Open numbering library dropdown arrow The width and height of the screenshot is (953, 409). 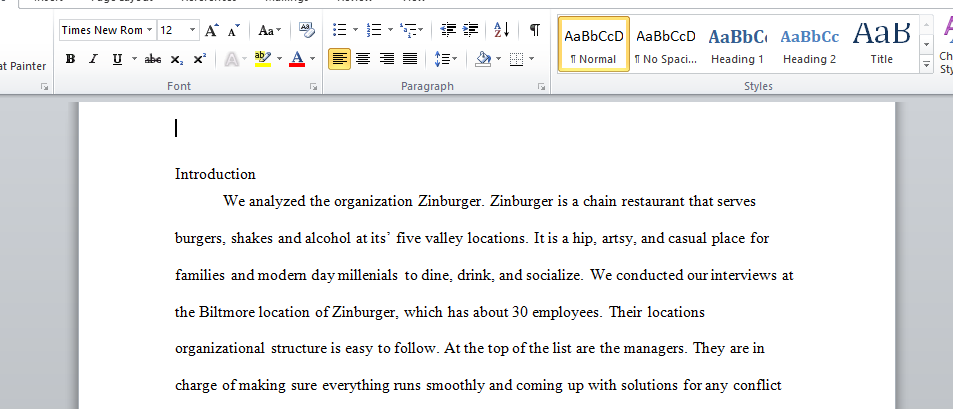(x=390, y=30)
